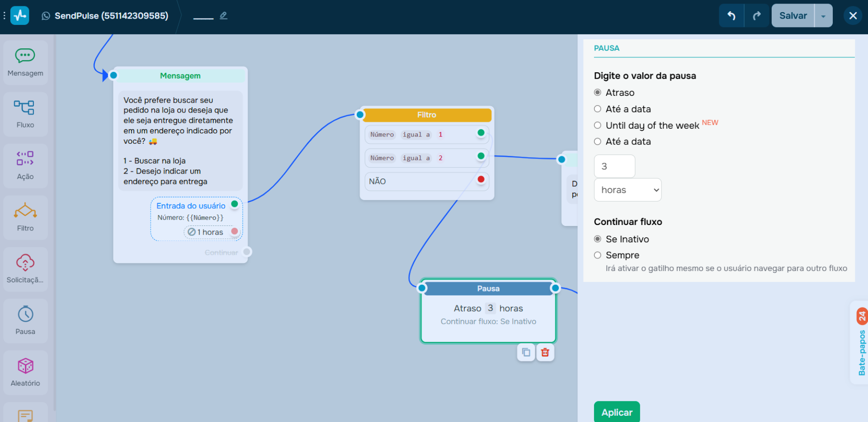Select Se Inativo radio option
This screenshot has height=422, width=868.
(x=598, y=239)
